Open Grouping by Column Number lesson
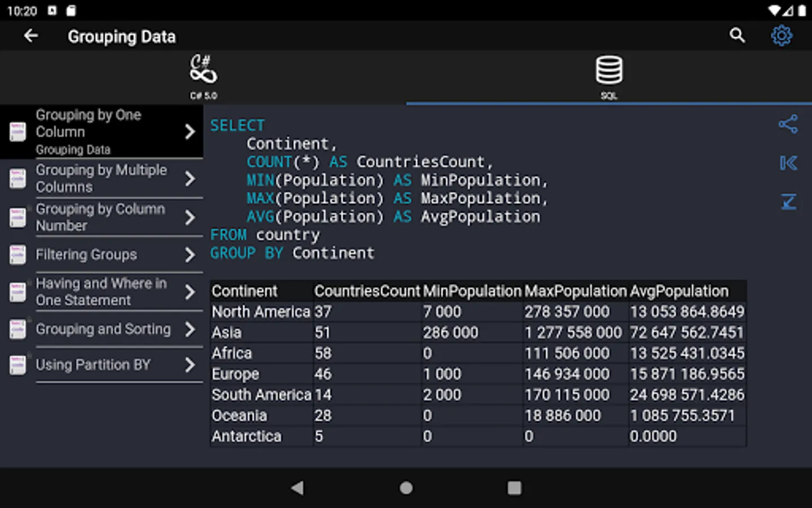812x508 pixels. (101, 217)
